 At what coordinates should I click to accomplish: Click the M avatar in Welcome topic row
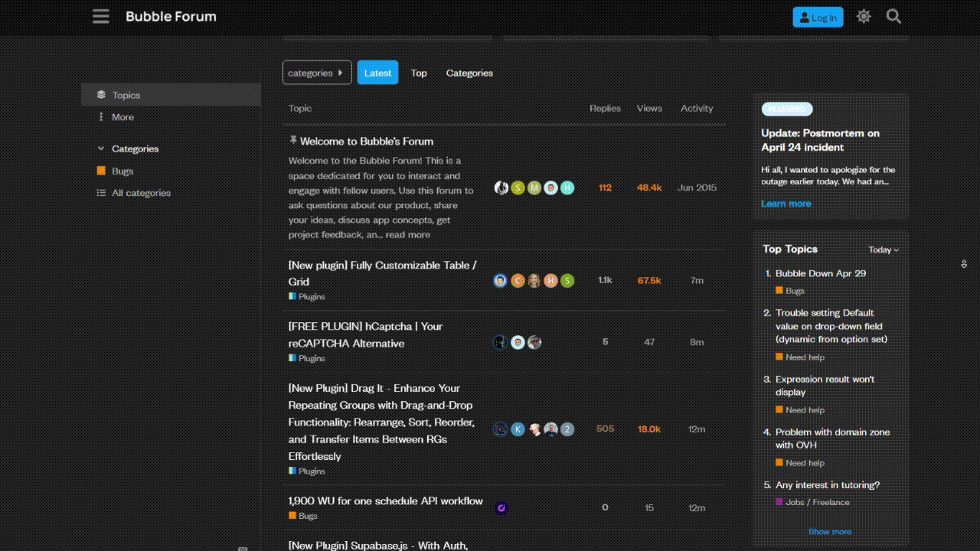pyautogui.click(x=534, y=187)
